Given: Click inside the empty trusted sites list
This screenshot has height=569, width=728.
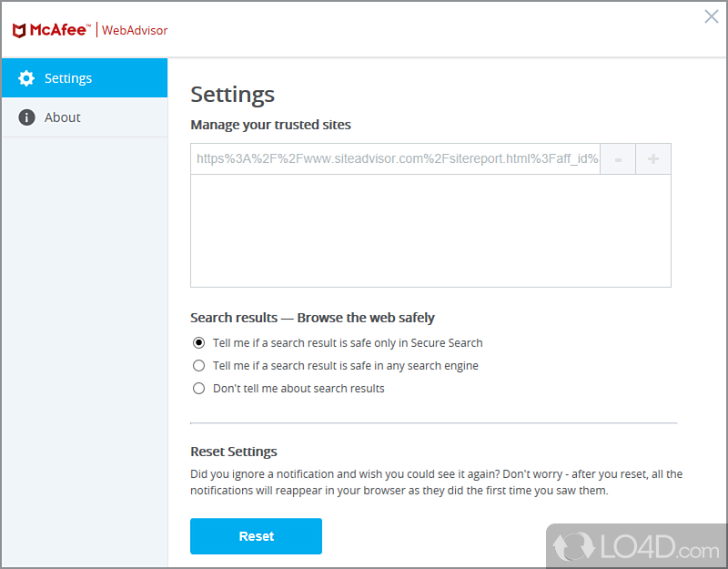Looking at the screenshot, I should click(430, 230).
